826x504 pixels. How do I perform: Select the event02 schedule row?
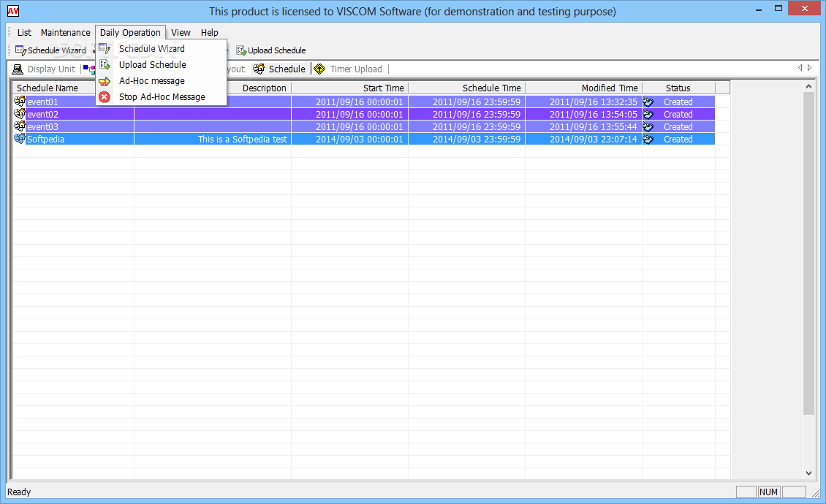coord(363,114)
